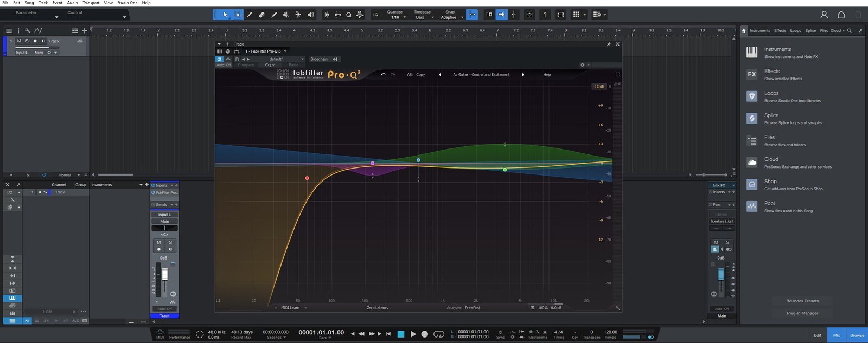Open the Studio One menu
868x343 pixels.
click(127, 3)
